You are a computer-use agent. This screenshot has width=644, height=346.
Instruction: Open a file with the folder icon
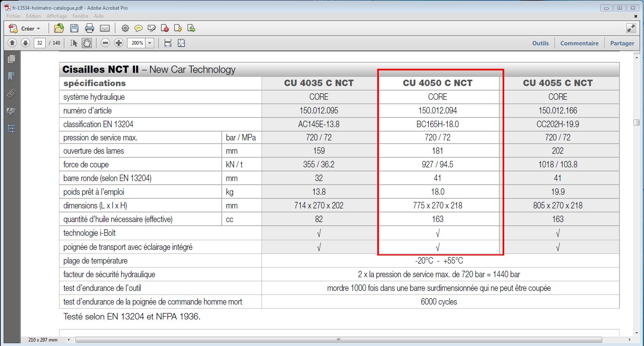coord(59,28)
